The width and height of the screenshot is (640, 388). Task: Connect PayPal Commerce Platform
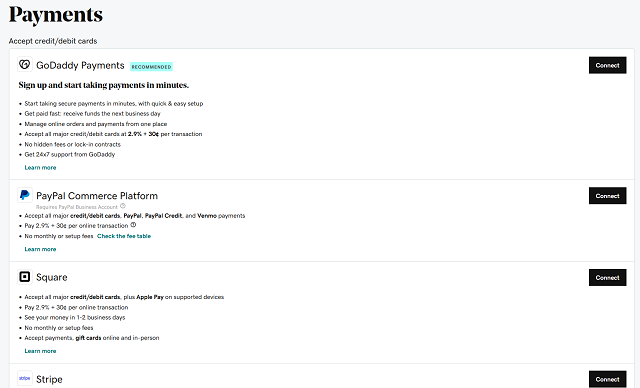pos(607,196)
